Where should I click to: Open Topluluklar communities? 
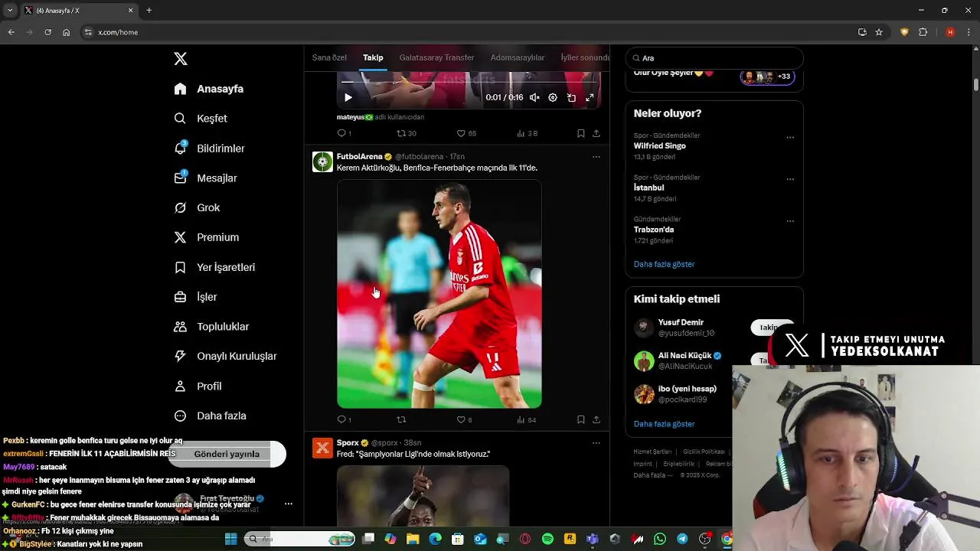[211, 327]
